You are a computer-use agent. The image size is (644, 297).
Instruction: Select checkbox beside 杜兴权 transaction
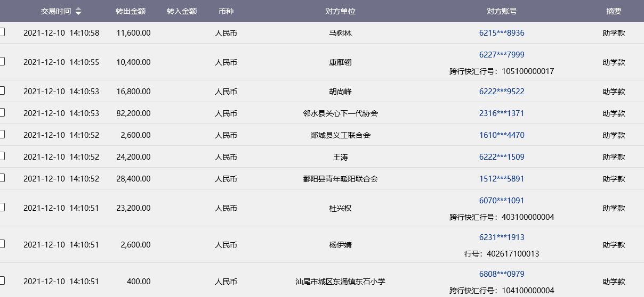[x=2, y=207]
